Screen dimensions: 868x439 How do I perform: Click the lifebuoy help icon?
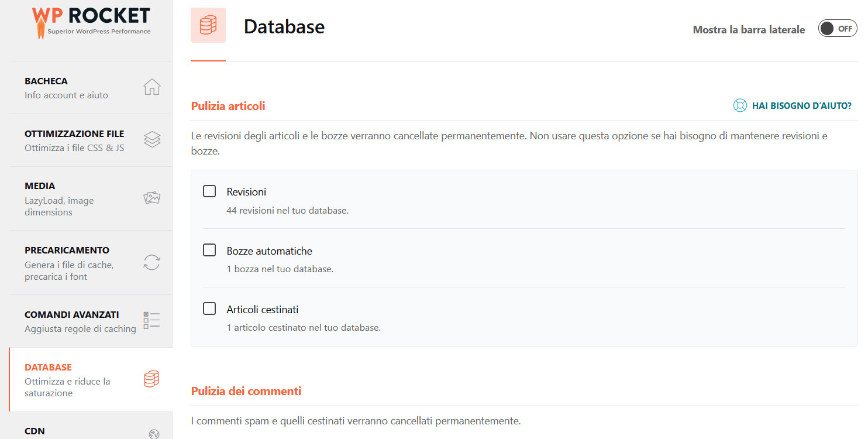click(x=739, y=105)
